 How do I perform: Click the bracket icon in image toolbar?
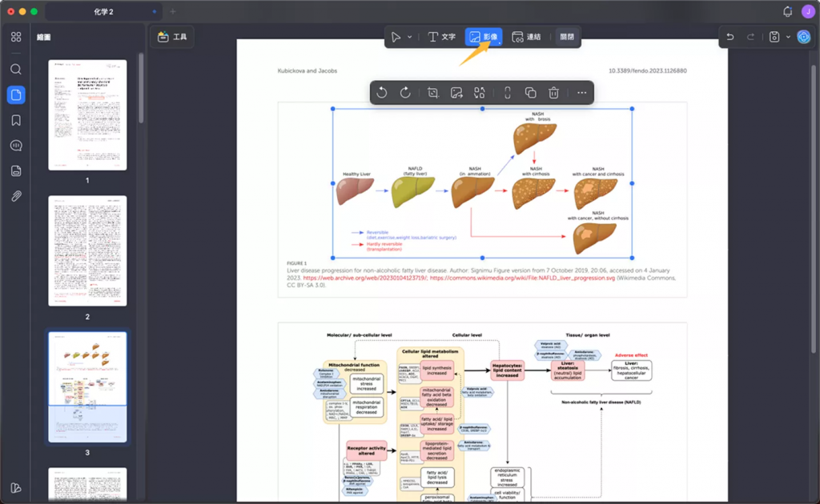507,93
